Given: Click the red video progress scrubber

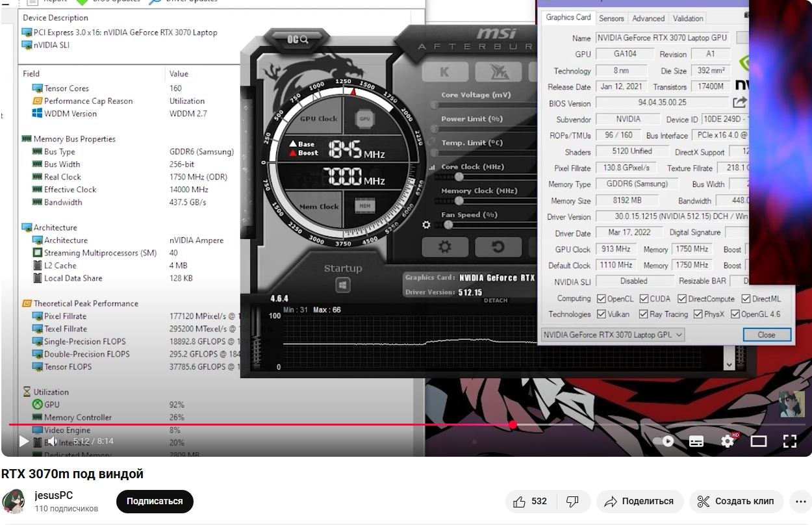Looking at the screenshot, I should tap(513, 424).
